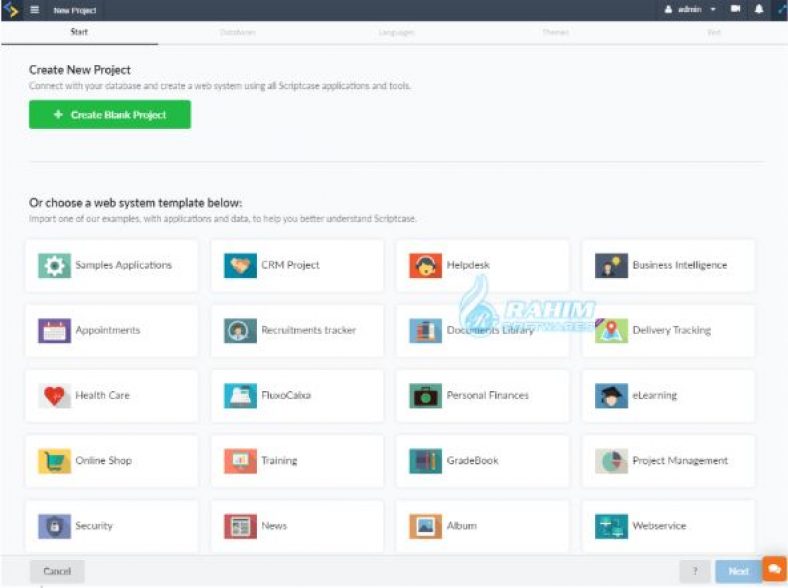Click the Cancel button
The height and width of the screenshot is (588, 788).
[x=57, y=571]
